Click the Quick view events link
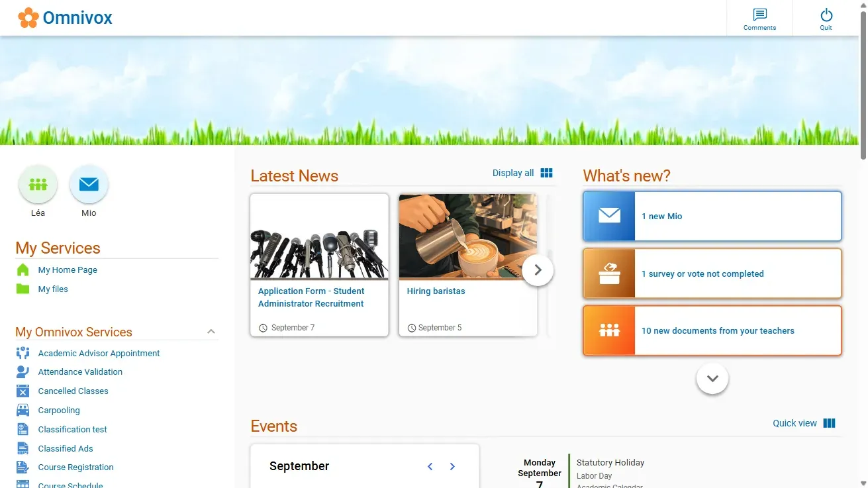 (795, 423)
